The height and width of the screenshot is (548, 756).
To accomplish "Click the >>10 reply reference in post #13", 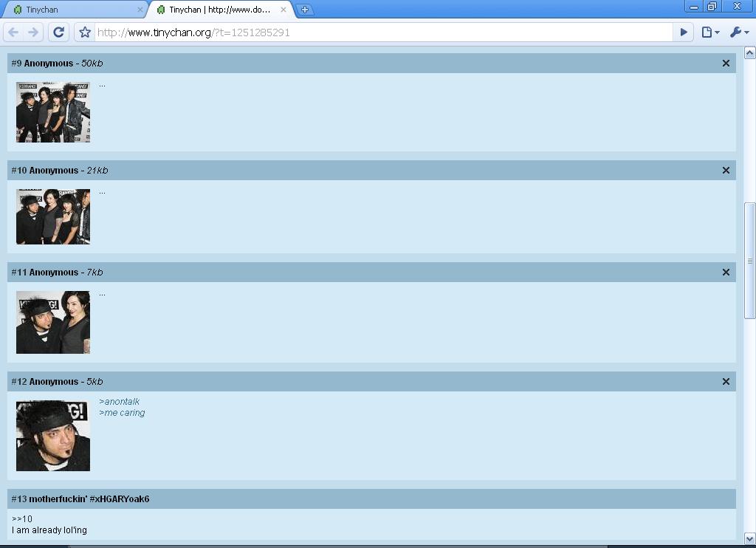I will (x=22, y=519).
